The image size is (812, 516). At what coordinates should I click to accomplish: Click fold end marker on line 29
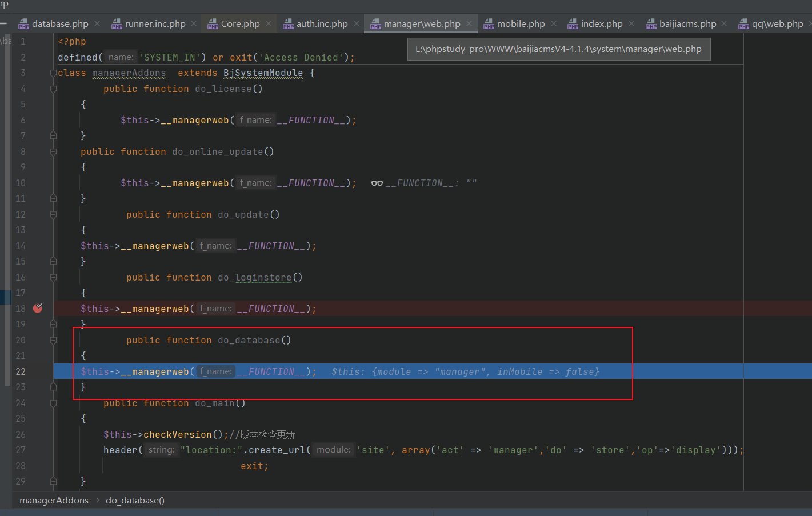(x=53, y=481)
